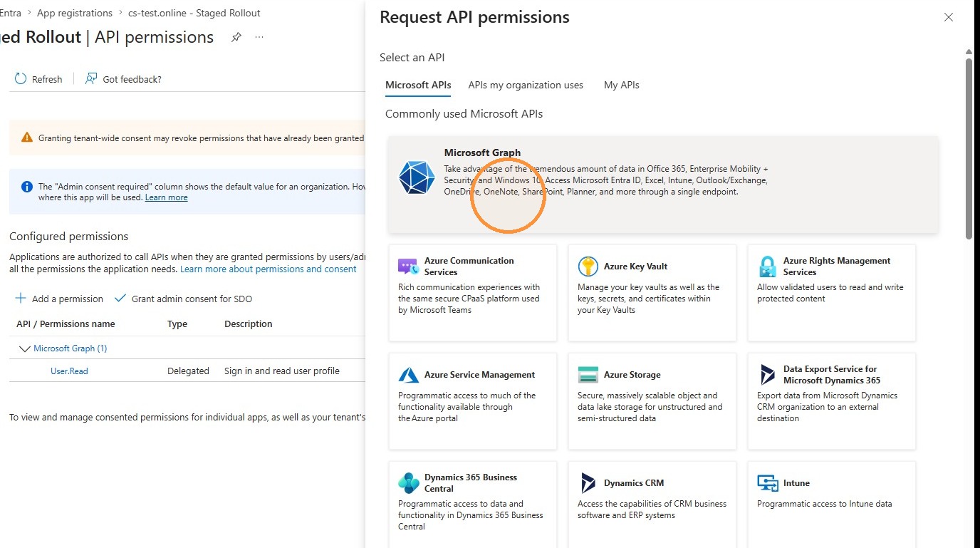Click the Dynamics 365 Business Central icon
The image size is (980, 548).
click(408, 483)
